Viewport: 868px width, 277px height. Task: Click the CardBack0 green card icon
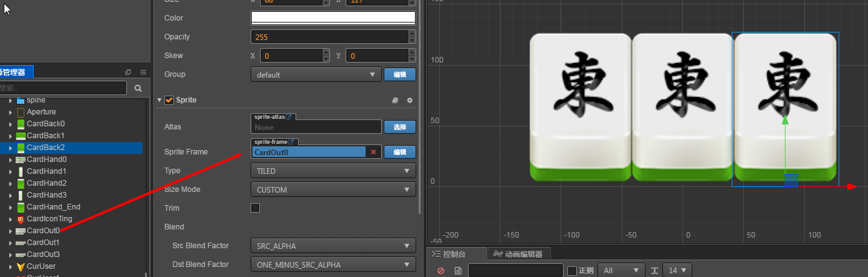(x=21, y=124)
